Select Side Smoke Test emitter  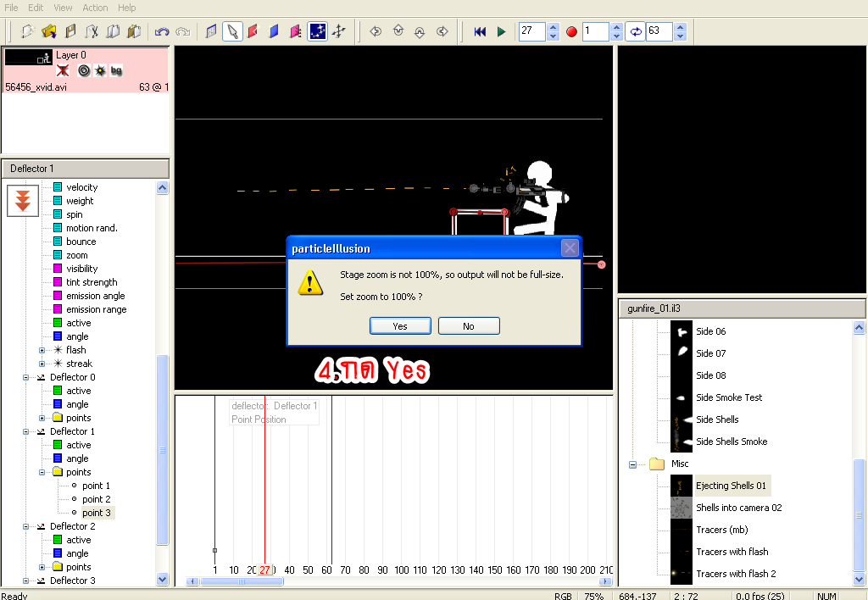[x=728, y=397]
